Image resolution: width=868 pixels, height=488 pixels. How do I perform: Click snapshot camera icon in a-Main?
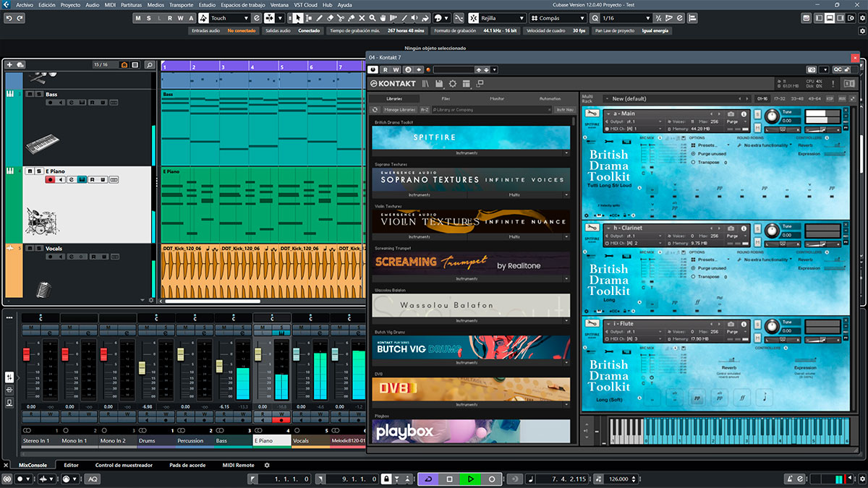coord(731,114)
